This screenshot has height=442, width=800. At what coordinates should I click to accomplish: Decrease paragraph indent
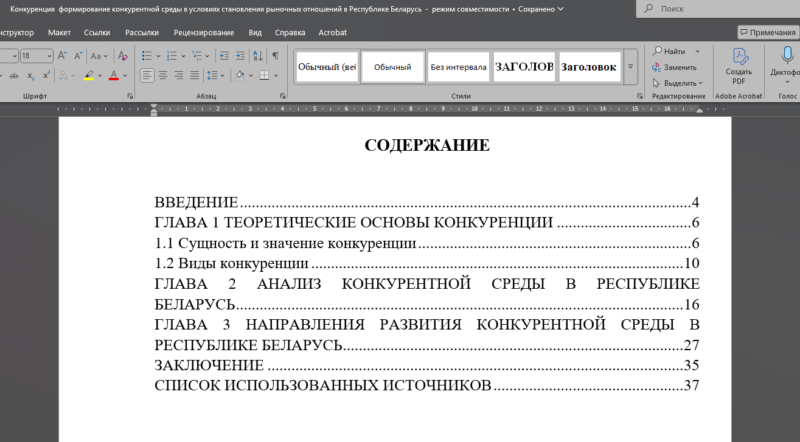[x=224, y=56]
